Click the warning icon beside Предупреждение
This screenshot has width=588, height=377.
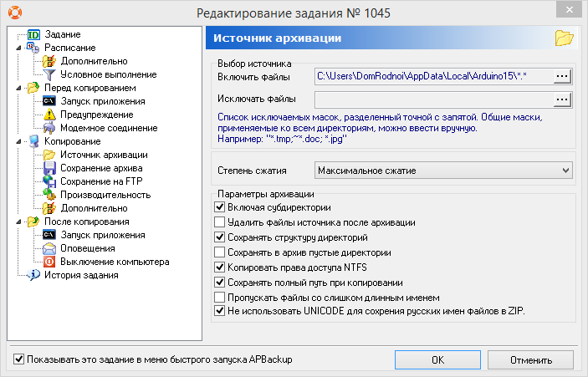click(x=49, y=115)
